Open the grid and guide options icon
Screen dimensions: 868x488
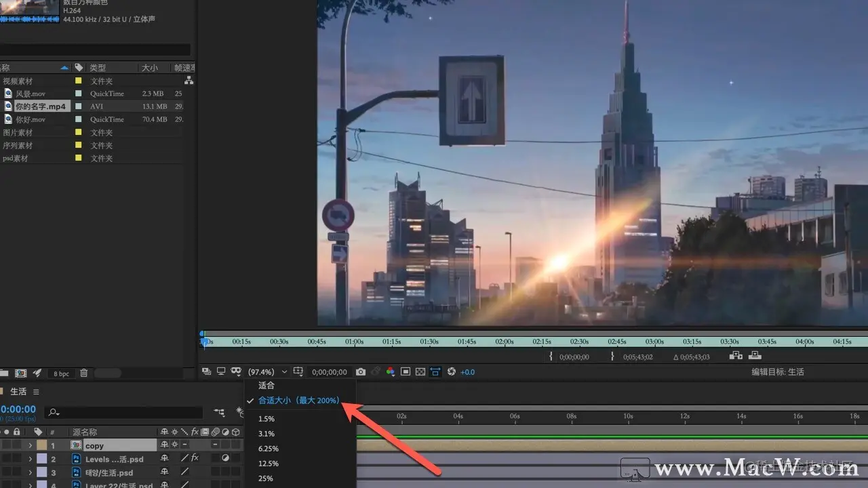click(x=298, y=371)
